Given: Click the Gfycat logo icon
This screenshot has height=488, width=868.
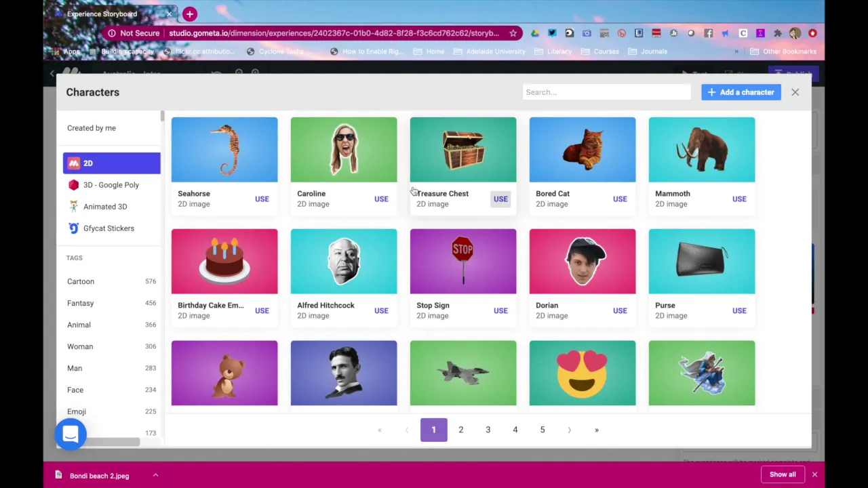Looking at the screenshot, I should (x=73, y=228).
